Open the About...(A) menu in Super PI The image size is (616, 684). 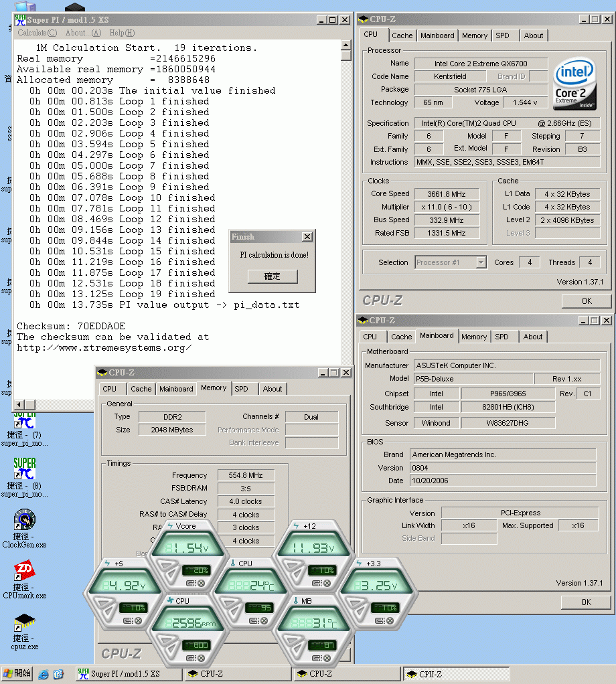coord(83,33)
